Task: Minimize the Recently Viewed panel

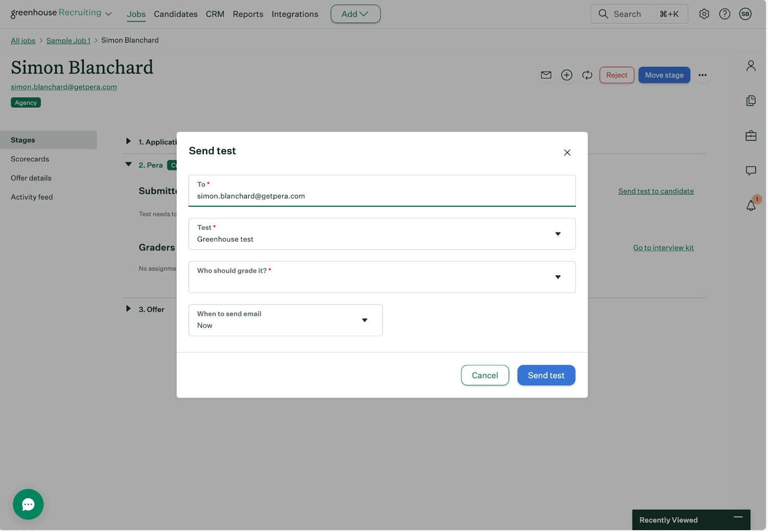Action: pyautogui.click(x=738, y=517)
